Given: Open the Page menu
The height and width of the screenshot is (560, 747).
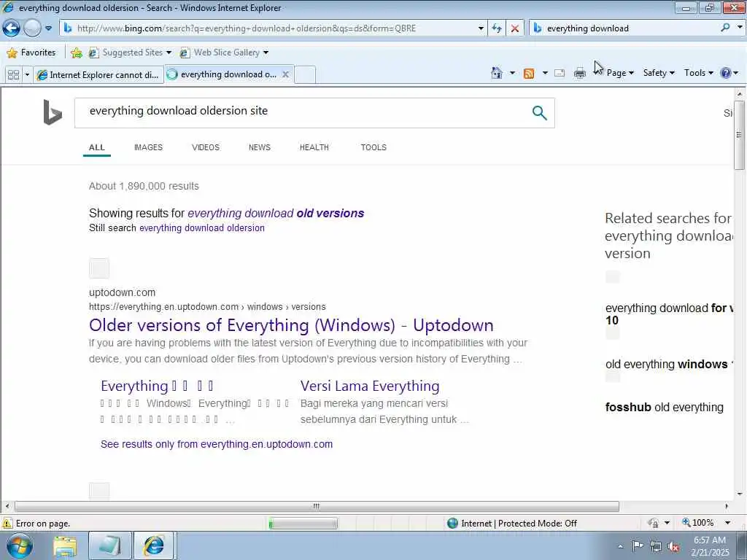Looking at the screenshot, I should click(620, 73).
